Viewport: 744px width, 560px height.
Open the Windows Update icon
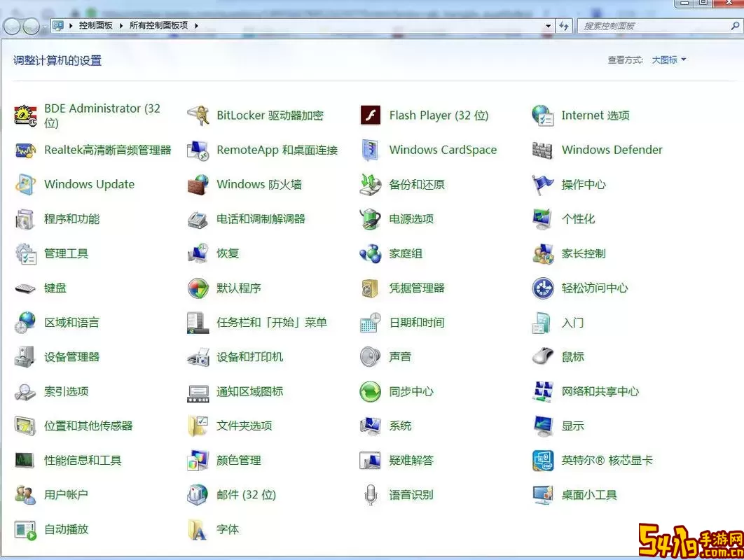pos(26,185)
